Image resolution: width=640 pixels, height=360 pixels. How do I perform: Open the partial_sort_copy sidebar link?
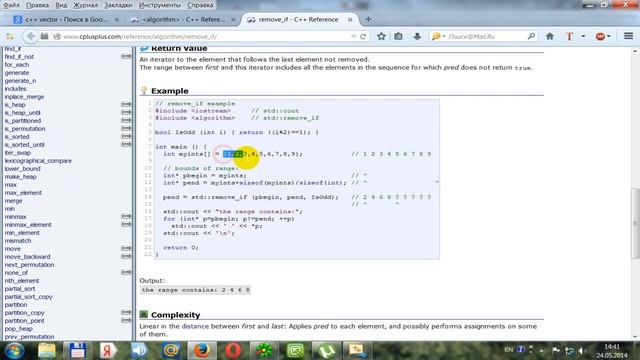click(29, 297)
